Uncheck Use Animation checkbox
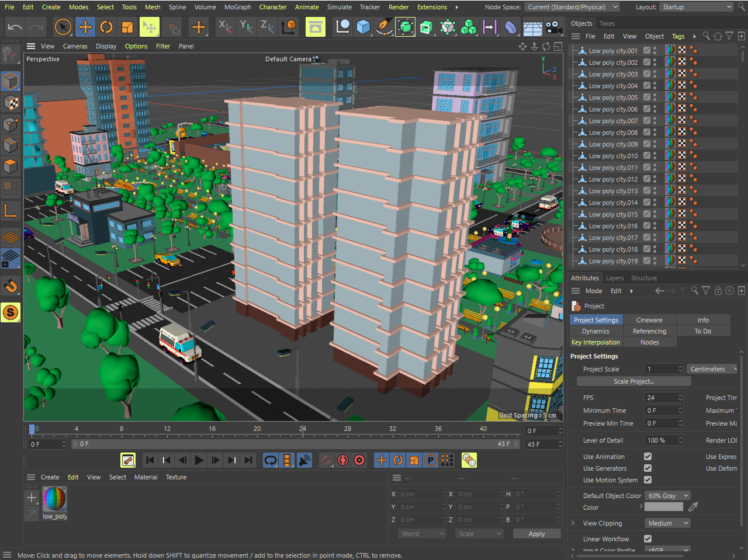Screen dimensions: 748x560 coord(647,457)
